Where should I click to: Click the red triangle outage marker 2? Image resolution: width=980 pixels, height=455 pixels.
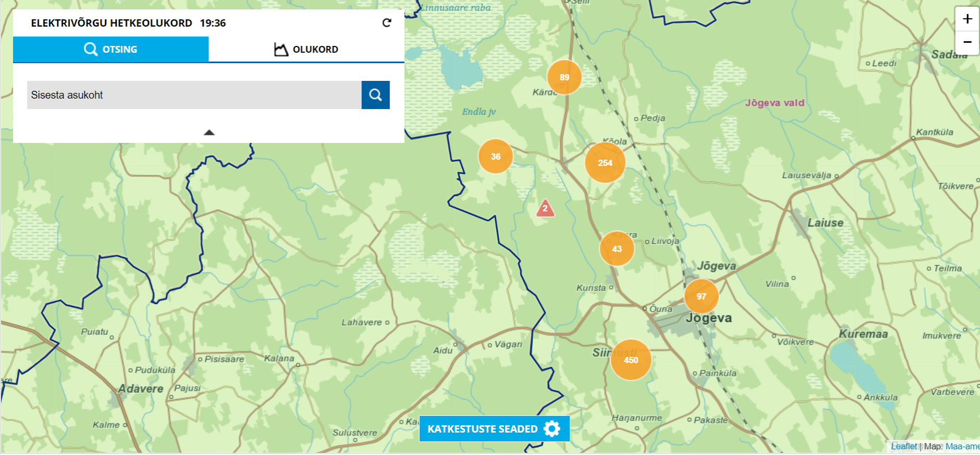545,209
